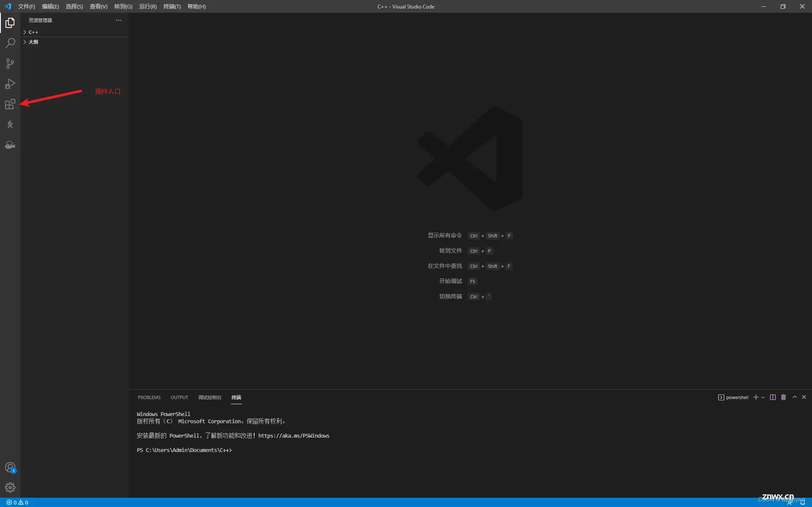Screen dimensions: 812x507
Task: Click the F5 key label
Action: click(472, 281)
